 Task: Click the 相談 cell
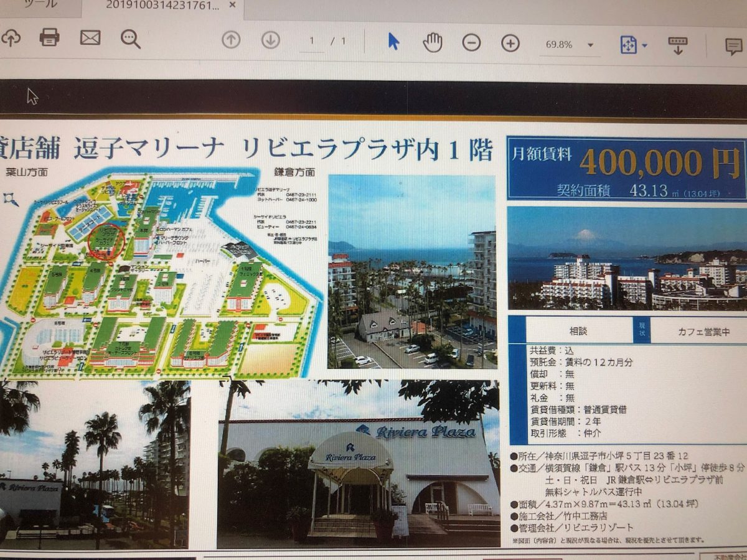[579, 330]
